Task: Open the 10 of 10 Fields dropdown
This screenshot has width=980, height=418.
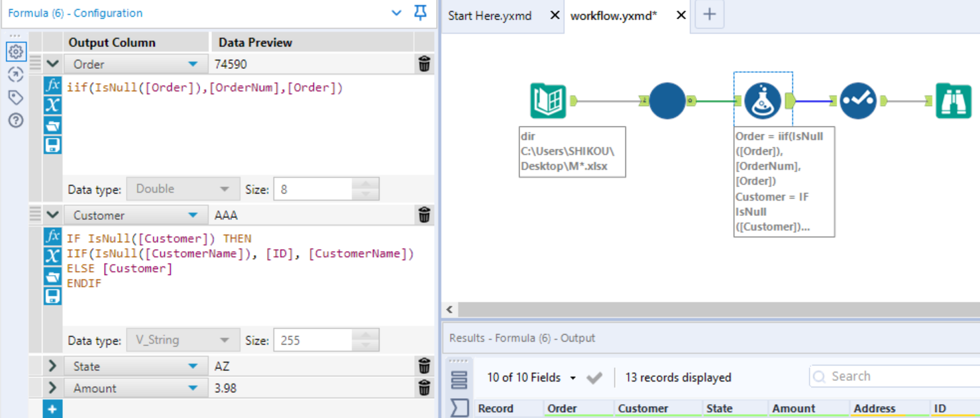Action: (x=572, y=378)
